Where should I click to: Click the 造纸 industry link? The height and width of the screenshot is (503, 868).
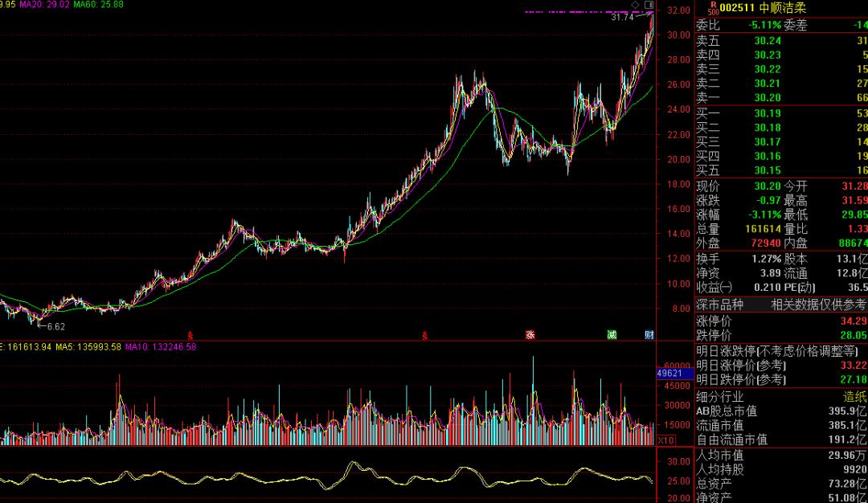(x=854, y=397)
